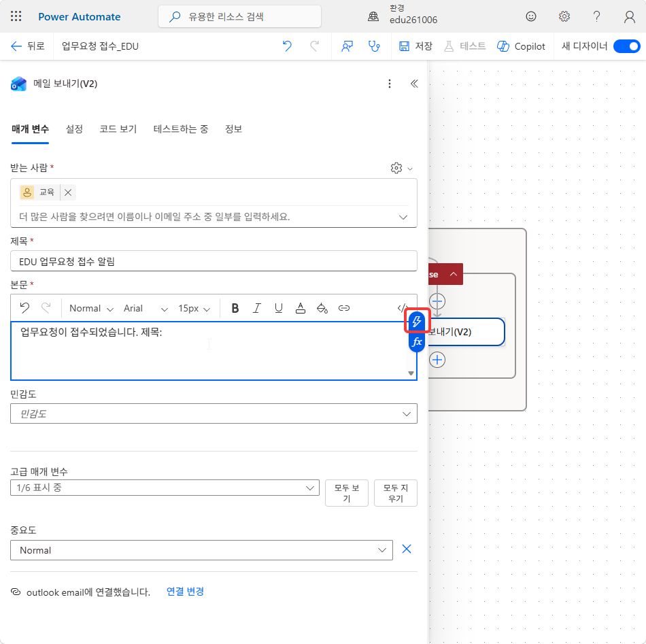The image size is (646, 644).
Task: Open the three-dot more options menu
Action: (x=390, y=84)
